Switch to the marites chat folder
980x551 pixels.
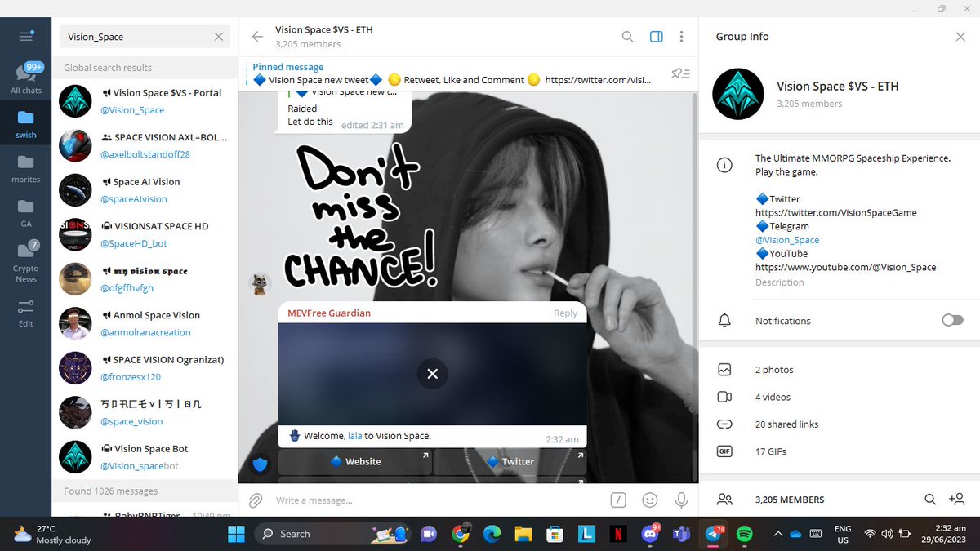coord(26,167)
